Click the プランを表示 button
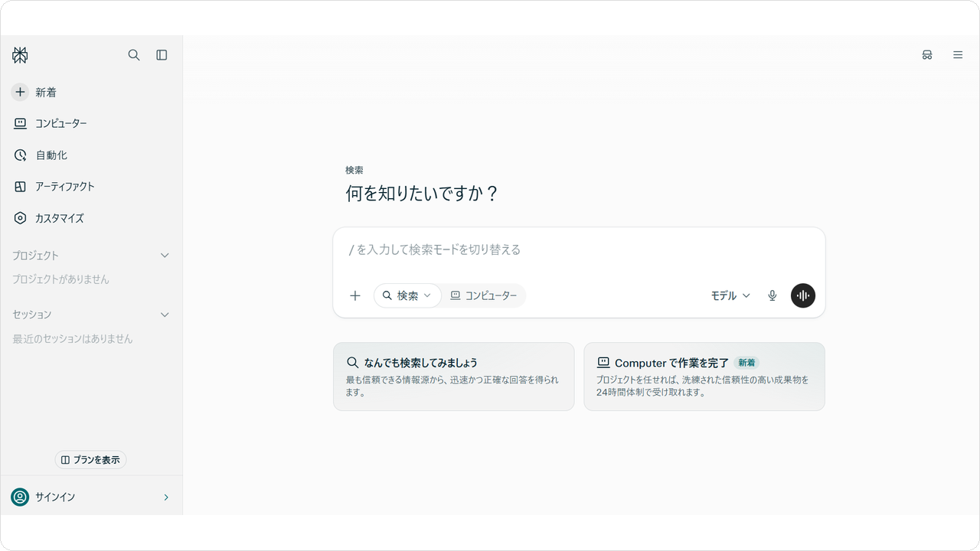The image size is (980, 551). click(90, 460)
